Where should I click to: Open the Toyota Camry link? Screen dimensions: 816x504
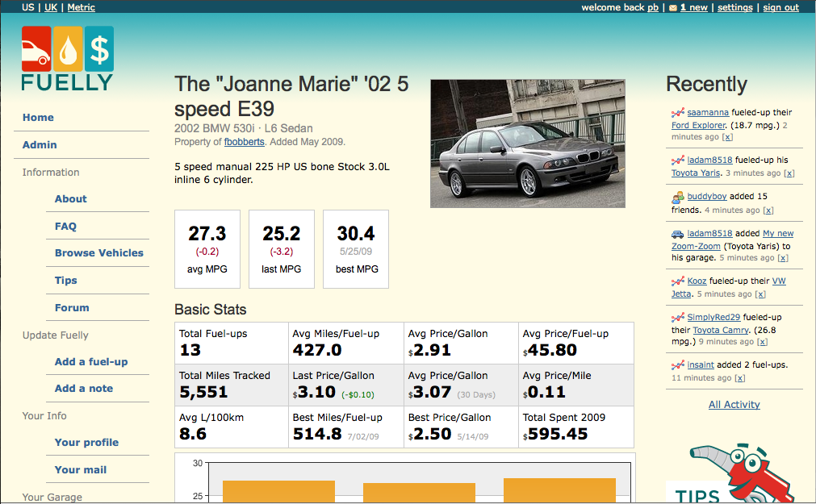click(721, 331)
